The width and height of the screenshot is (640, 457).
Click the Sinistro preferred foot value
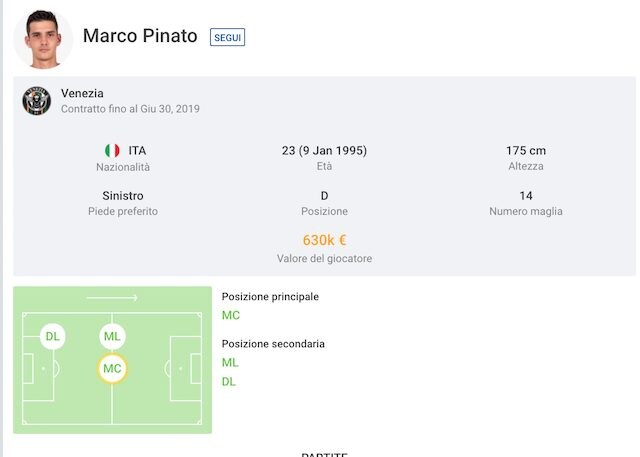[x=123, y=195]
